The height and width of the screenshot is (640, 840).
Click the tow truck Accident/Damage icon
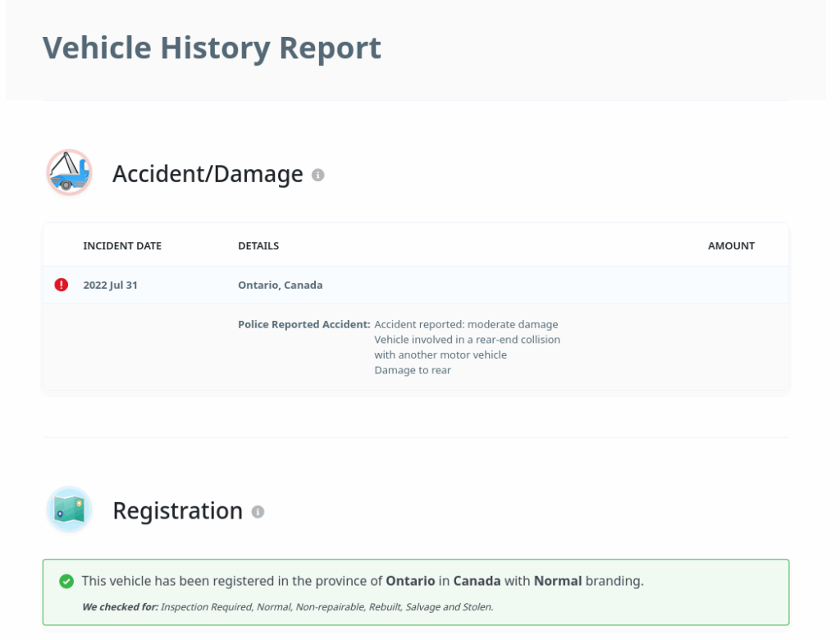click(x=69, y=173)
